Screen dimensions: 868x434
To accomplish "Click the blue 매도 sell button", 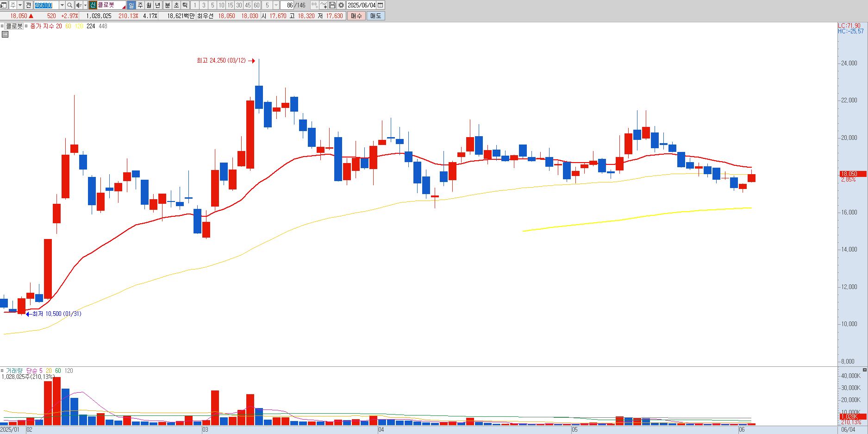I will coord(375,16).
